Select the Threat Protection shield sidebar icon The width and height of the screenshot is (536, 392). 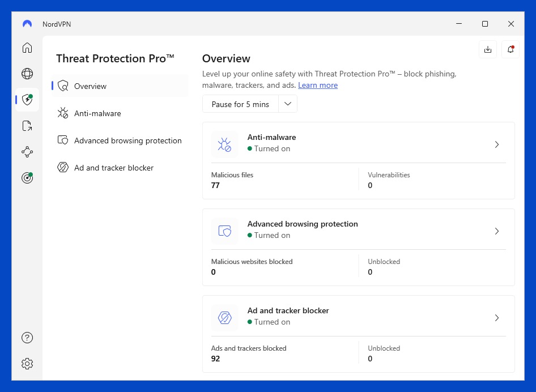27,100
